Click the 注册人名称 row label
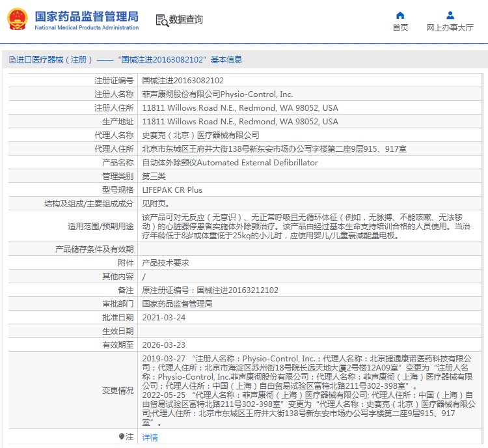This screenshot has width=488, height=448. coord(114,94)
